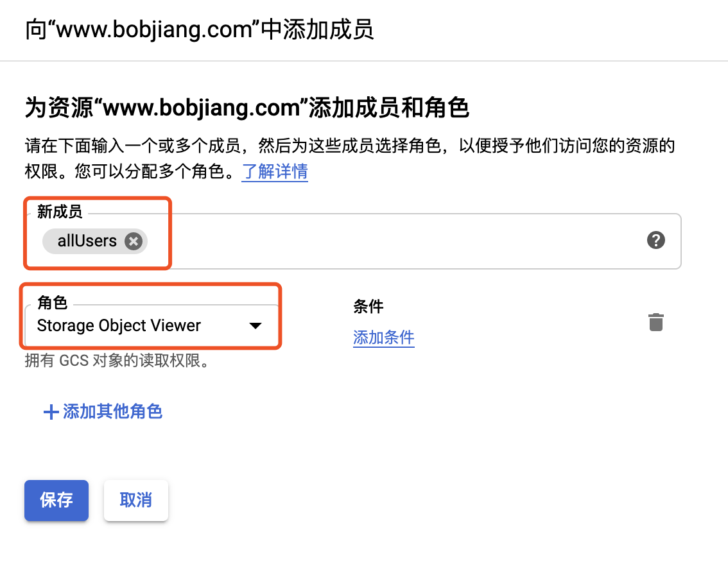Click the dialog title 向“www.bobjiang.com”中添加成员
The height and width of the screenshot is (566, 728).
pos(199,30)
